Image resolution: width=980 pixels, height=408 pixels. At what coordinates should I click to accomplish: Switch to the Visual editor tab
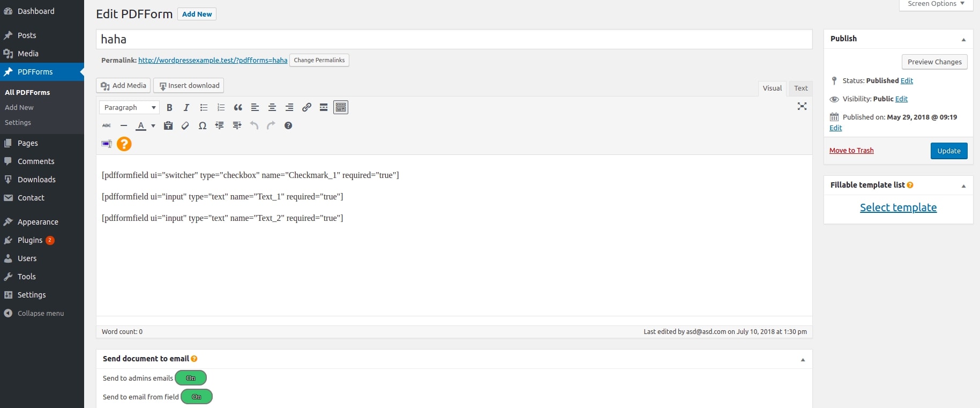click(772, 88)
